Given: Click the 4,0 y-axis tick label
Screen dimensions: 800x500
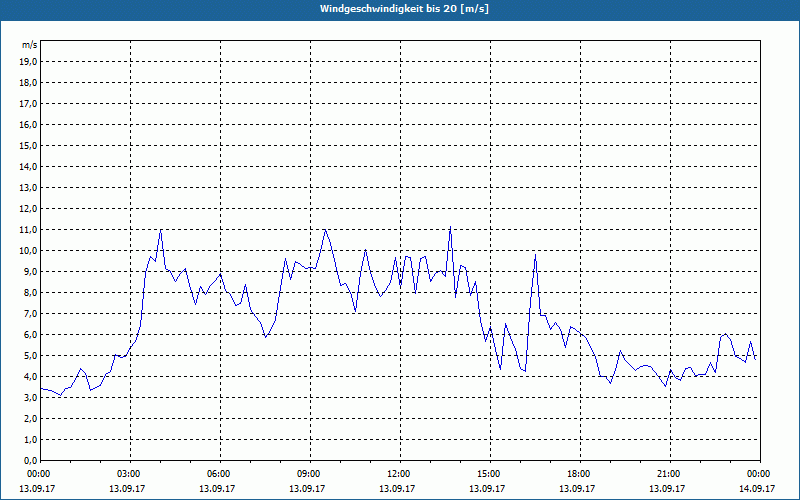Looking at the screenshot, I should [30, 377].
